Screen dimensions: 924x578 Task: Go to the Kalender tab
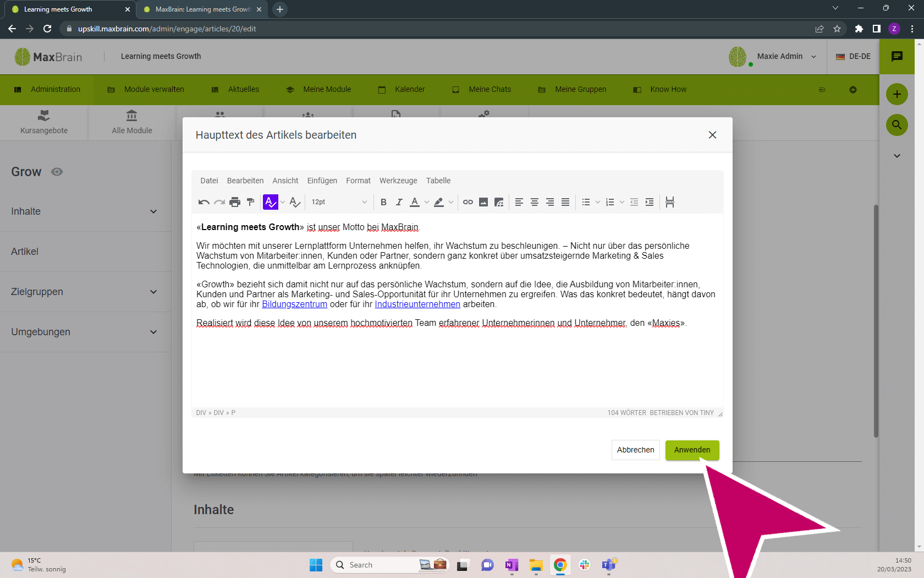click(x=402, y=89)
